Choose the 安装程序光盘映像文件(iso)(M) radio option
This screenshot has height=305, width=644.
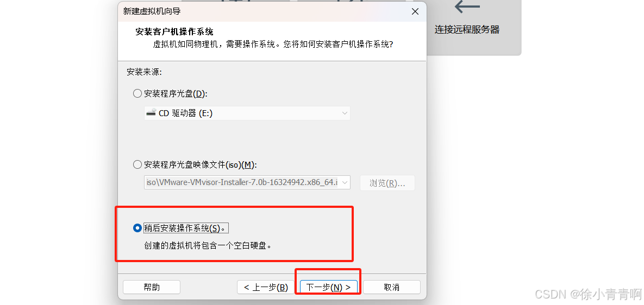[x=137, y=165]
